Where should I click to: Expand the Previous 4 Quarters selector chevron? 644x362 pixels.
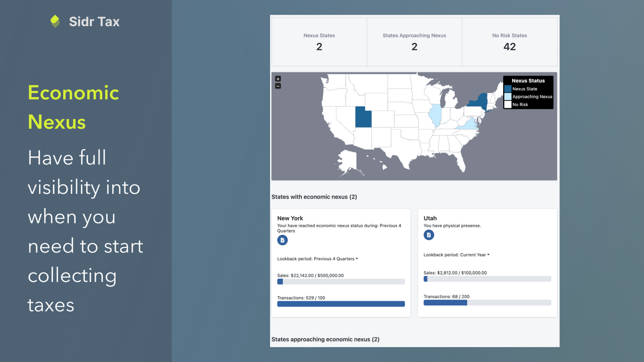(357, 258)
